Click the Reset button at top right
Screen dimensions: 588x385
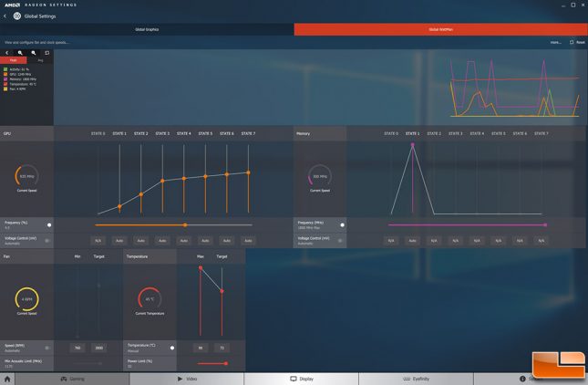pyautogui.click(x=577, y=42)
